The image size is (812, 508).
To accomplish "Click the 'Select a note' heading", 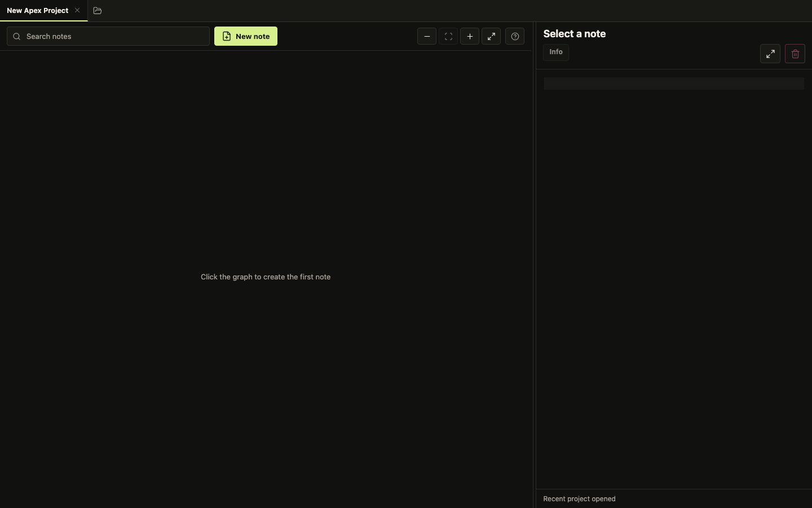I will tap(575, 34).
